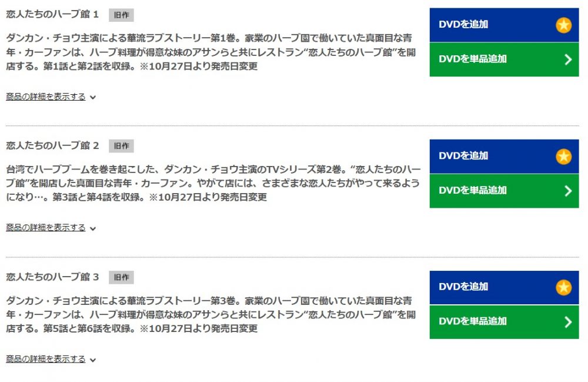Click the arrow on volume 3 DVDを単品追加

pos(568,321)
